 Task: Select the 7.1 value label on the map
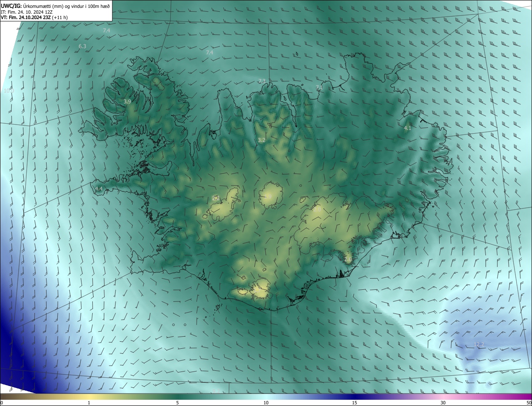[319, 87]
